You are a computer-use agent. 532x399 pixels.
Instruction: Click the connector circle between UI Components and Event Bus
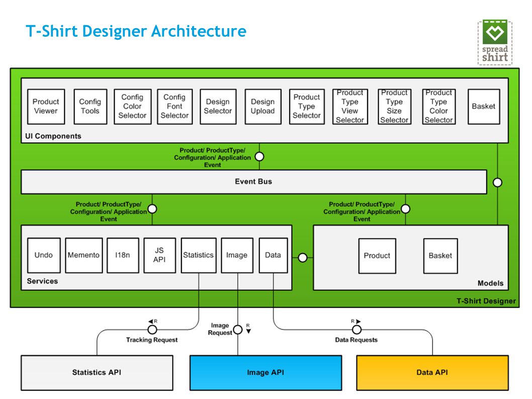pyautogui.click(x=259, y=156)
